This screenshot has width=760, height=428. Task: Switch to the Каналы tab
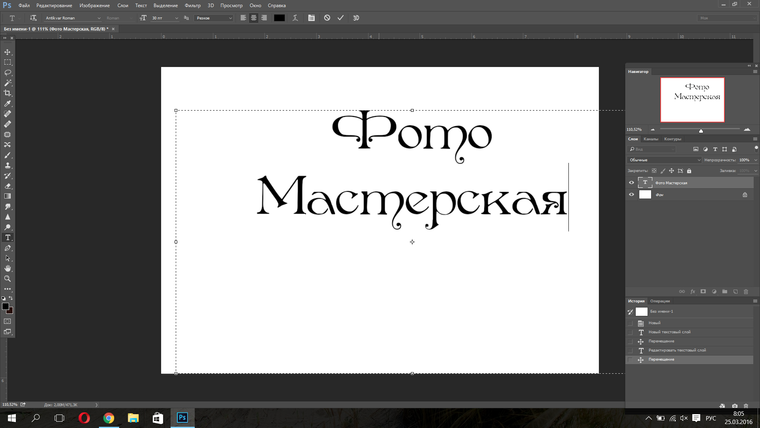point(652,139)
